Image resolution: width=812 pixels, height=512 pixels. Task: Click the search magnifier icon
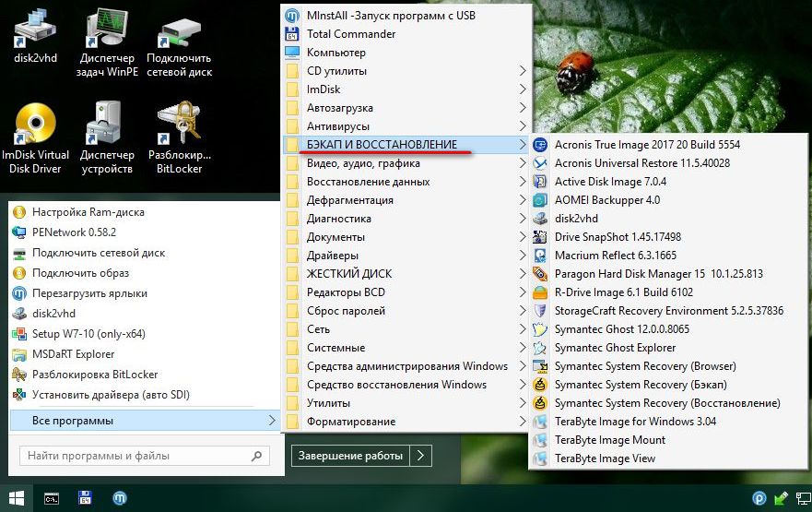pyautogui.click(x=256, y=456)
